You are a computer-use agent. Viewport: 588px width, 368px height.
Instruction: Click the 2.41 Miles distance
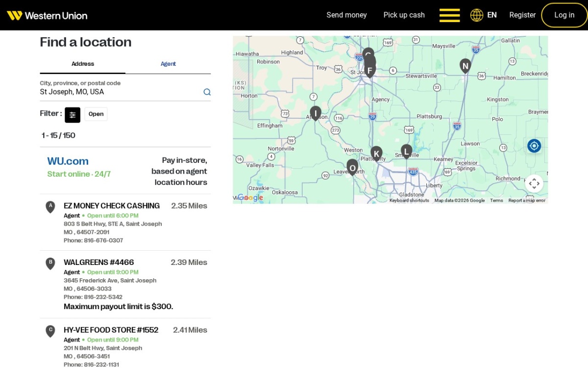(190, 330)
